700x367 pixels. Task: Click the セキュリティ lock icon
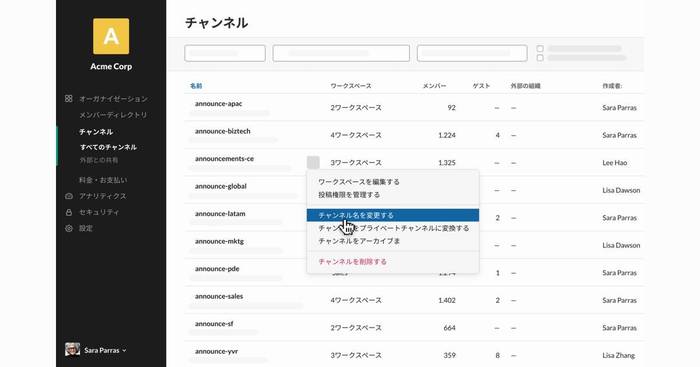click(x=69, y=213)
